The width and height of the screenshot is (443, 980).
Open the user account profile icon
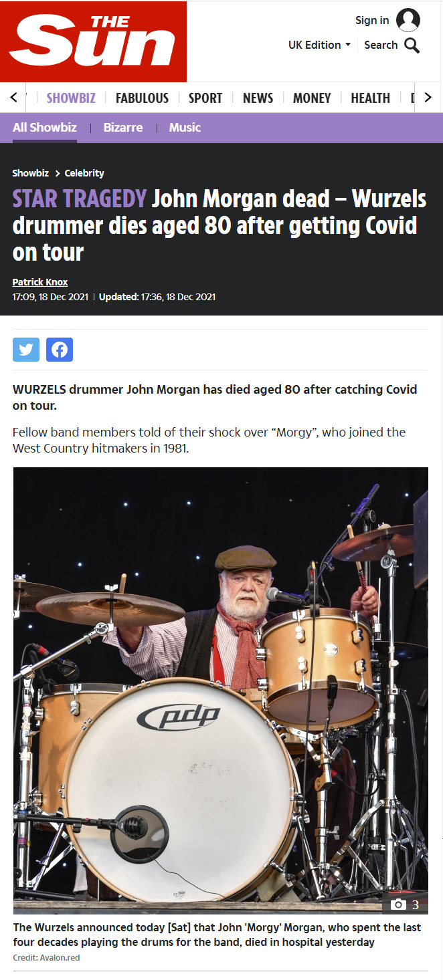point(408,20)
